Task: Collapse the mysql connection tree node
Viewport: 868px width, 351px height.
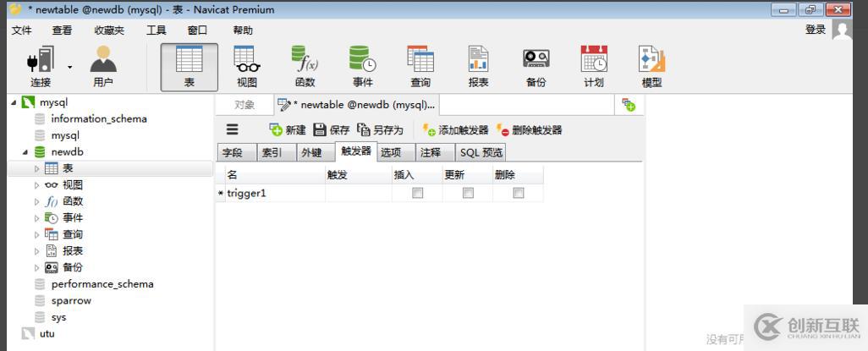Action: coord(14,102)
